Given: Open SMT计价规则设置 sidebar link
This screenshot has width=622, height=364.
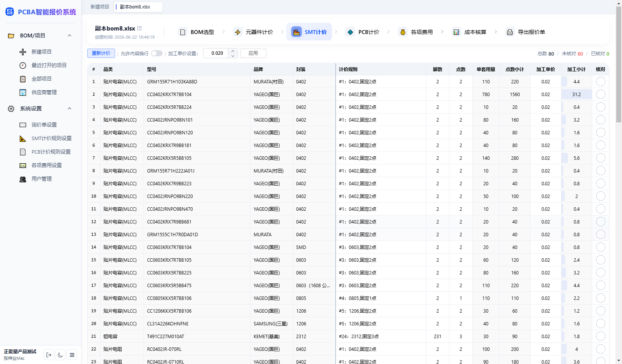Looking at the screenshot, I should pyautogui.click(x=51, y=138).
